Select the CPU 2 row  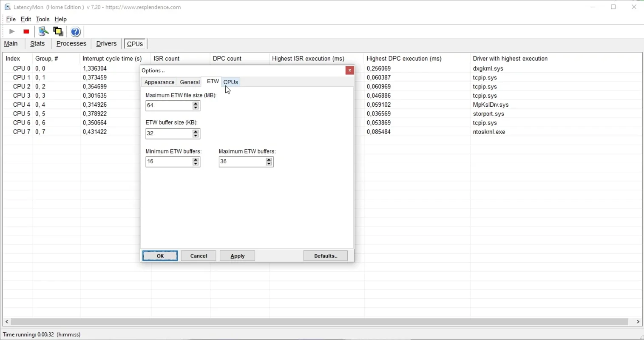pos(322,86)
